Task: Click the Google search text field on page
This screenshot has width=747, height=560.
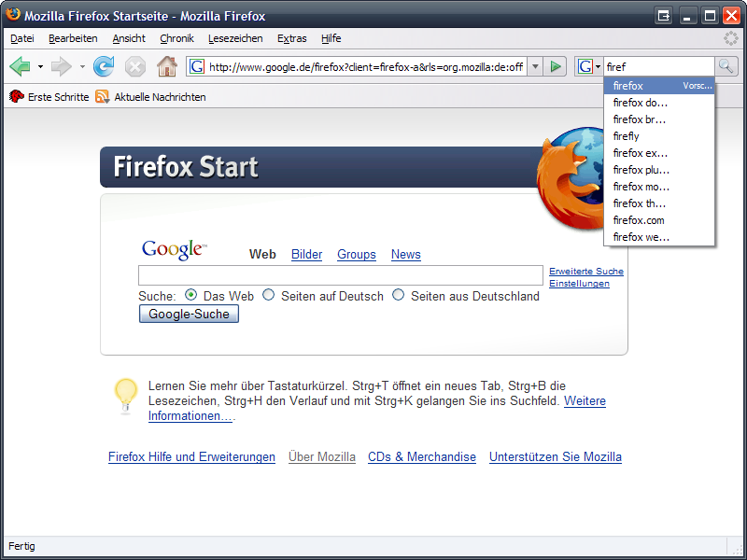Action: coord(341,275)
